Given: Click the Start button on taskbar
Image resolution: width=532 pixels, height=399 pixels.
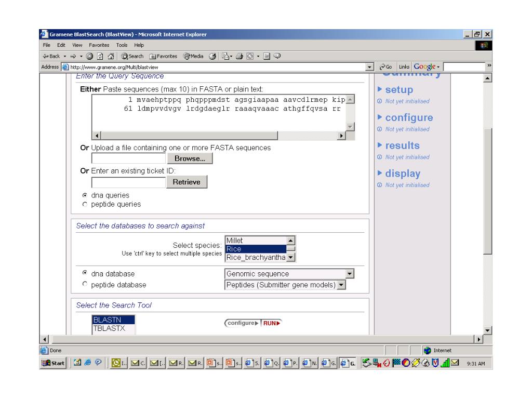Looking at the screenshot, I should [53, 363].
